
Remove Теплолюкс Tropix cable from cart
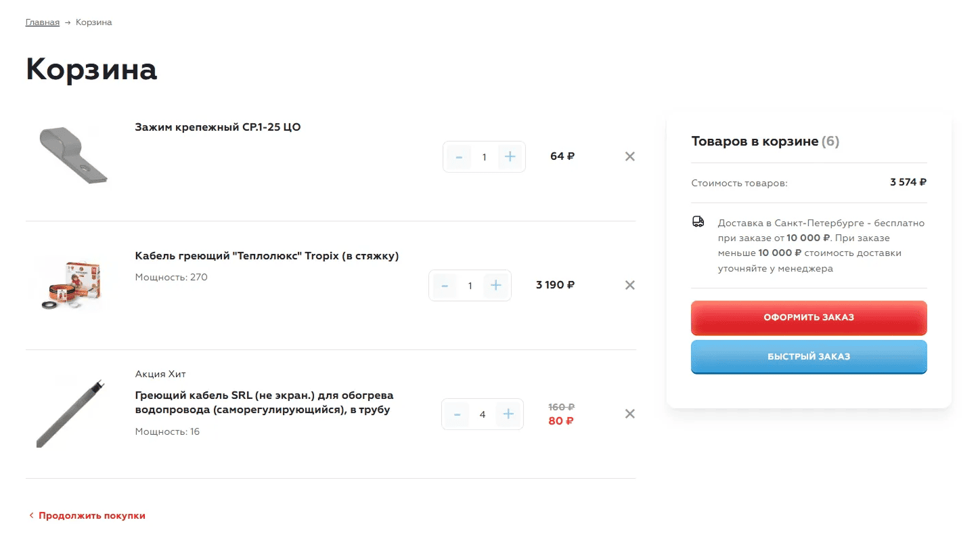click(630, 285)
